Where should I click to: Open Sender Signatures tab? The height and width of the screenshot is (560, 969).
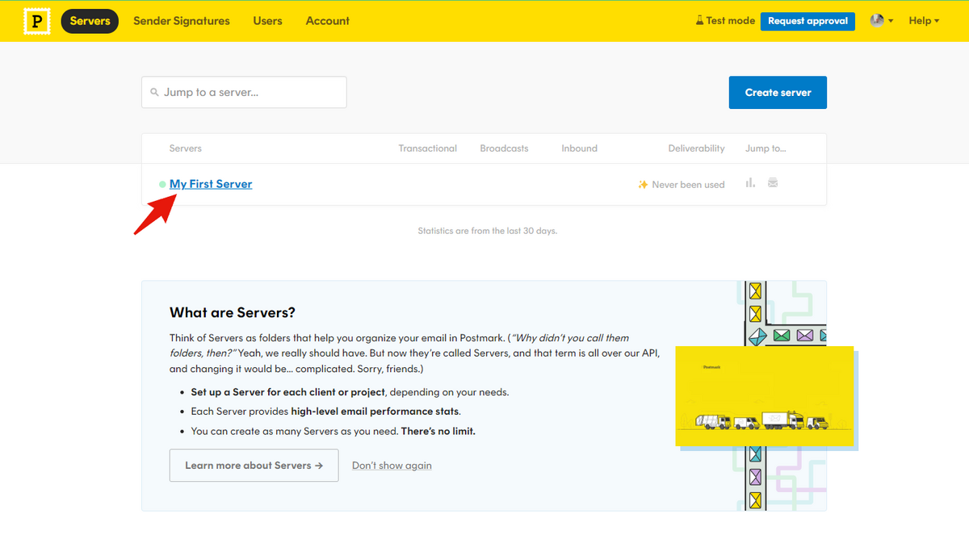tap(182, 21)
